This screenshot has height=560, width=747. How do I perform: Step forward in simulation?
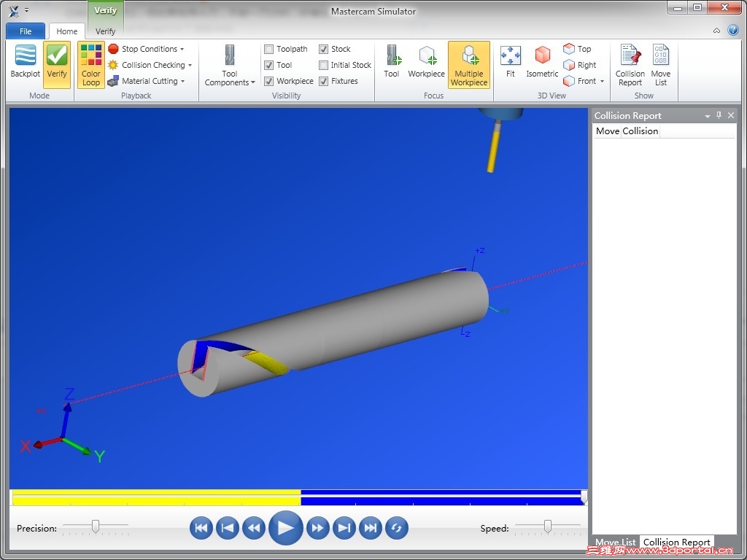318,528
